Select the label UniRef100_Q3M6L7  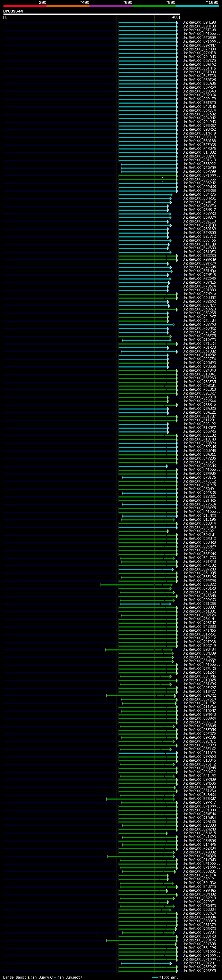(x=199, y=210)
